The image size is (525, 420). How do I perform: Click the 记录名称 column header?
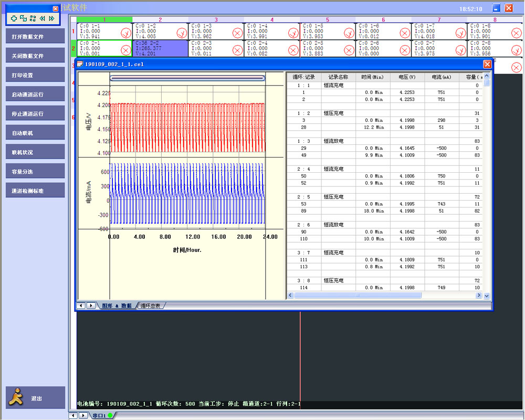[338, 77]
